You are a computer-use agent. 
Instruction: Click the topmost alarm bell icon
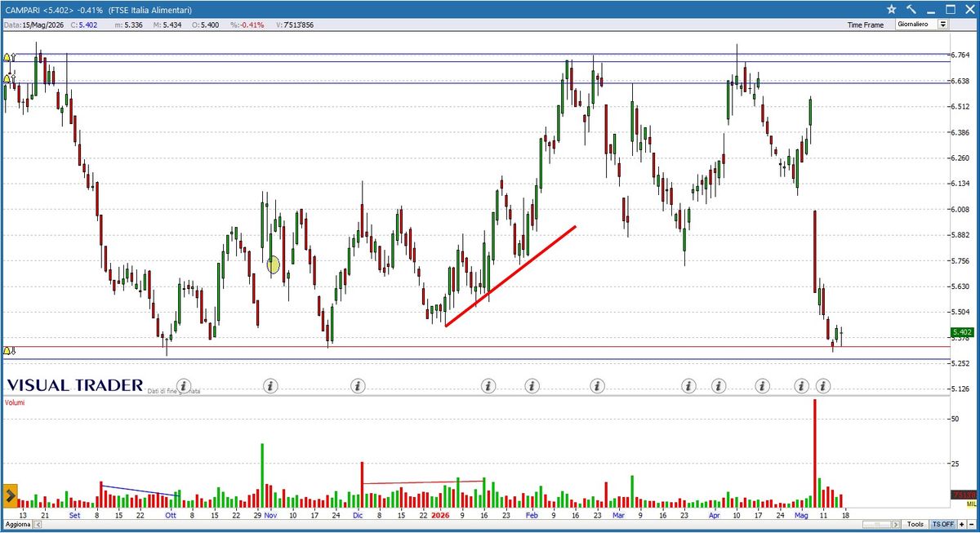click(8, 57)
